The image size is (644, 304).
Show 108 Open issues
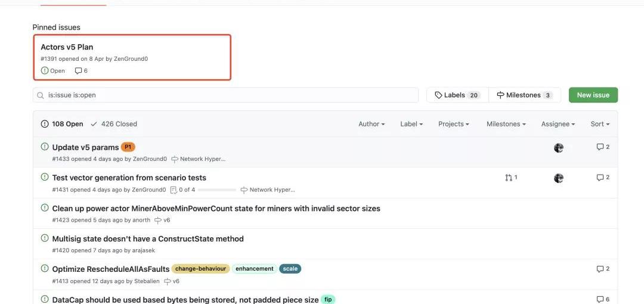click(x=62, y=124)
